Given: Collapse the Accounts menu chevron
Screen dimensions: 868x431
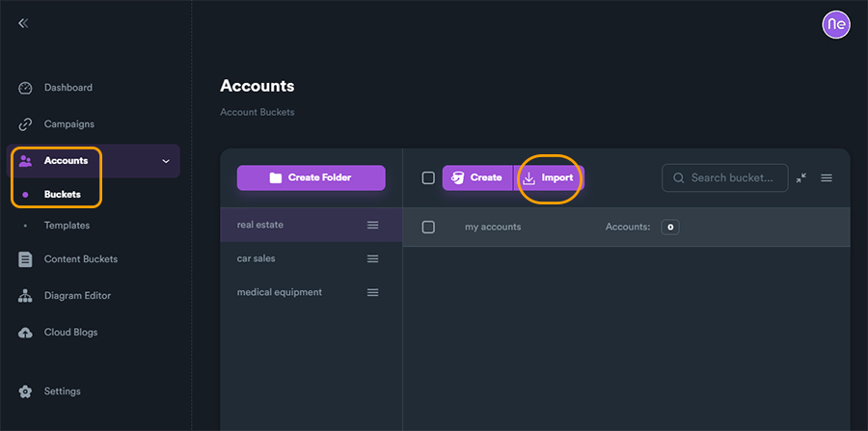Looking at the screenshot, I should pos(166,161).
